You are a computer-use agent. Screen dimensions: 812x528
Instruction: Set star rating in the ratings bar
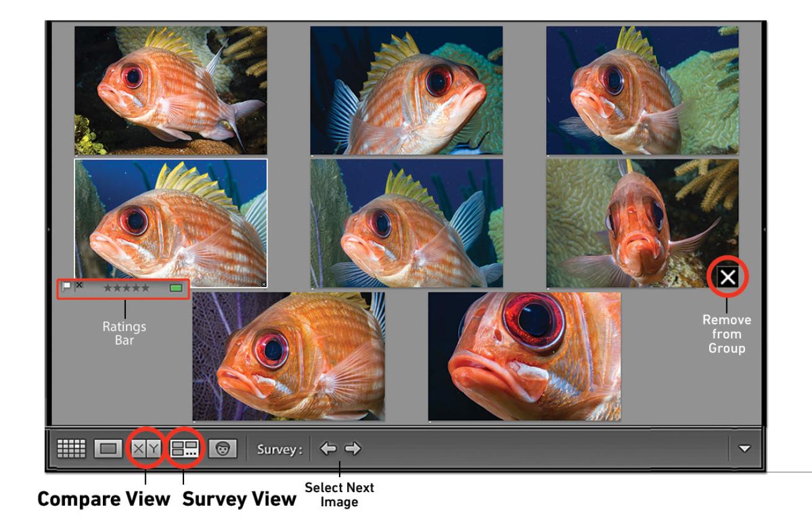126,288
